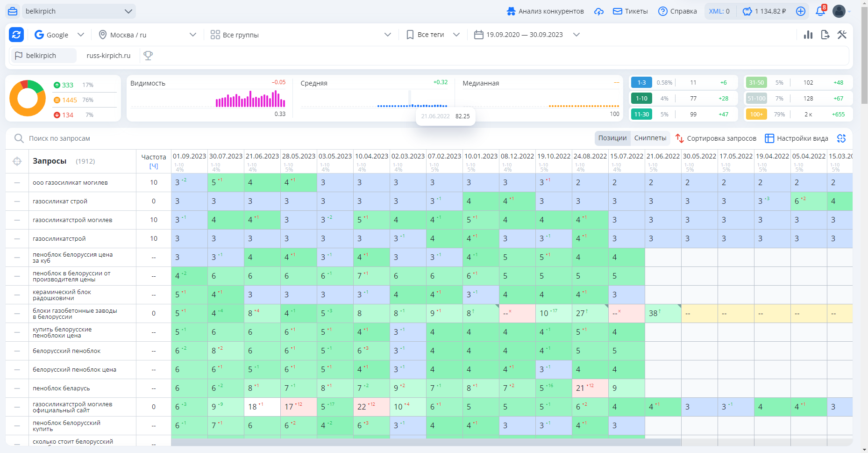Image resolution: width=868 pixels, height=453 pixels.
Task: Switch to the Сниппеты tab
Action: pyautogui.click(x=650, y=138)
